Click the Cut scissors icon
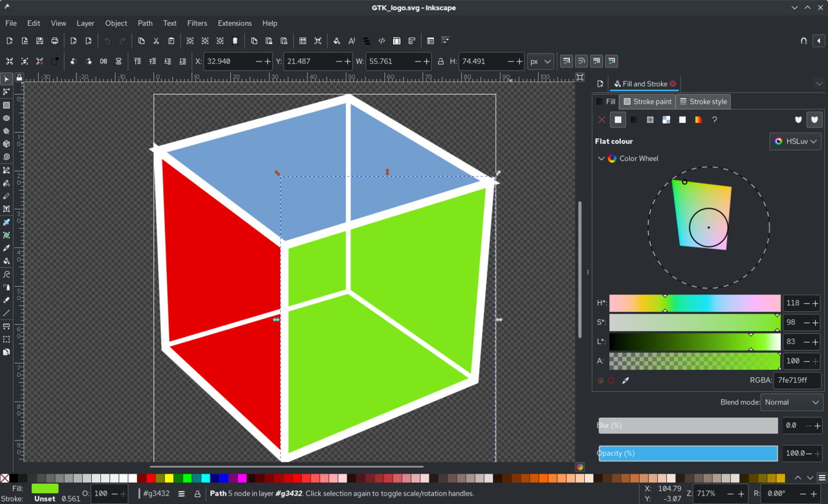 coord(156,41)
